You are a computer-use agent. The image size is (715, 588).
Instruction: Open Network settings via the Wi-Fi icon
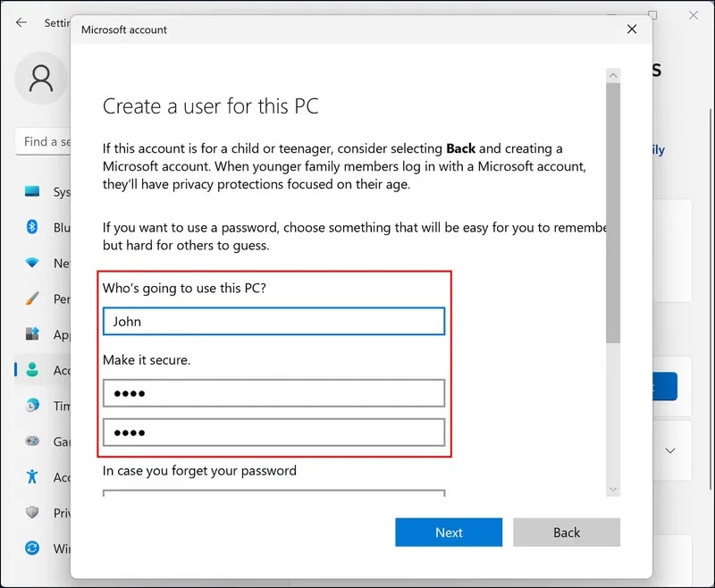[32, 263]
